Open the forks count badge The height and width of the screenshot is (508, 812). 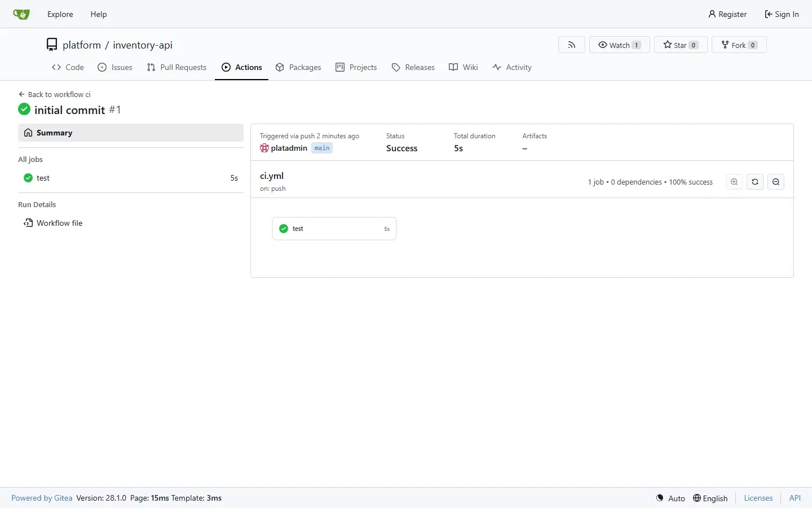click(753, 45)
